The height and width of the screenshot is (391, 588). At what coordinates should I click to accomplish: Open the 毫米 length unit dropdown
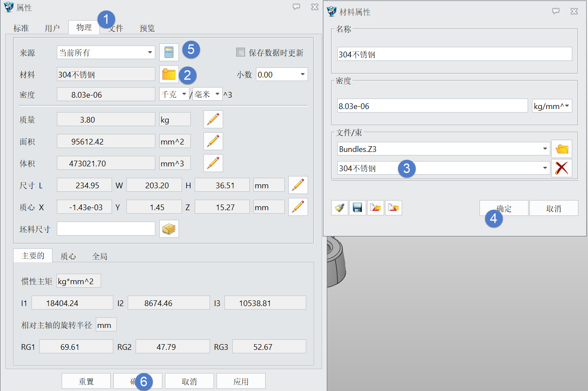[207, 94]
